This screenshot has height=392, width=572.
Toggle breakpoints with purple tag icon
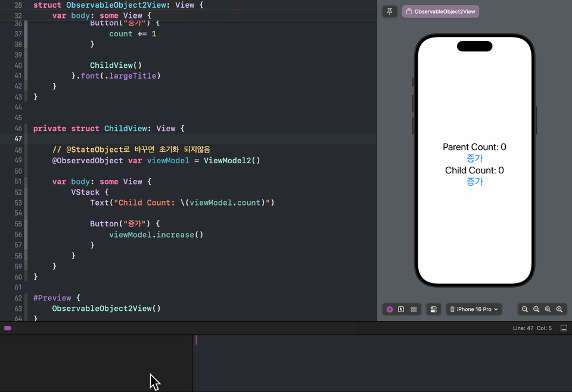8,328
